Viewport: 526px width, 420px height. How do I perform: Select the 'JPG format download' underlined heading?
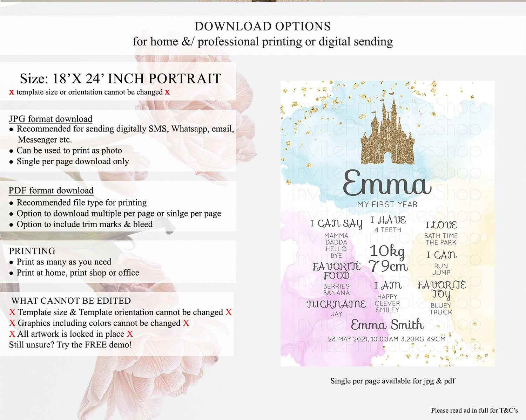[51, 119]
